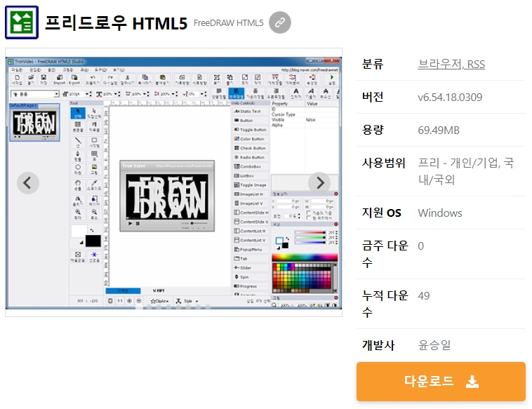Screen dimensions: 532x409
Task: Click the usage scope value 프리 - 개인/기업
Action: (x=466, y=171)
